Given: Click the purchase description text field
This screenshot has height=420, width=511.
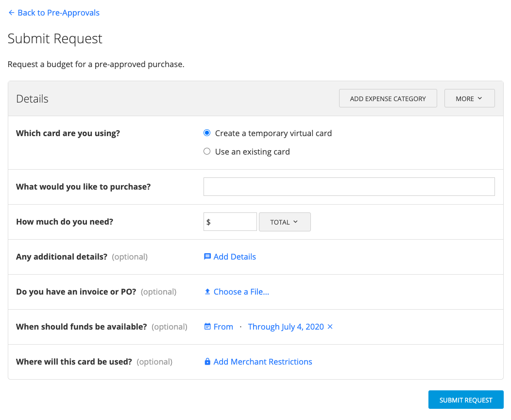Looking at the screenshot, I should point(349,186).
